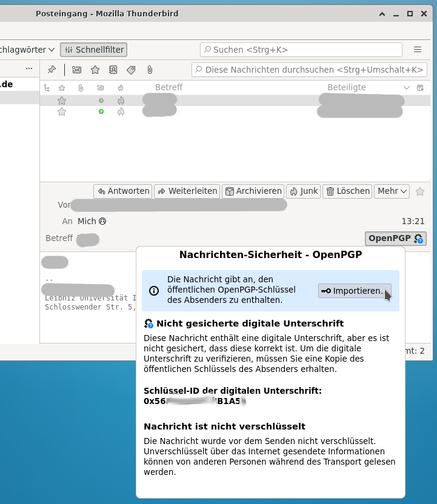The width and height of the screenshot is (437, 504).
Task: Toggle the OpenPGP security button
Action: (x=396, y=239)
